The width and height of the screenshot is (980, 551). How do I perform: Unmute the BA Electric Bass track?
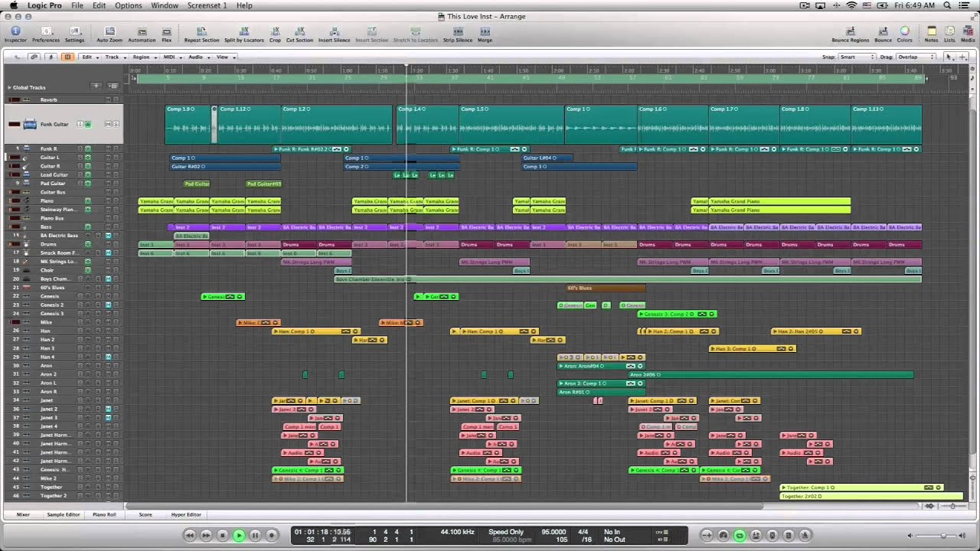(107, 236)
